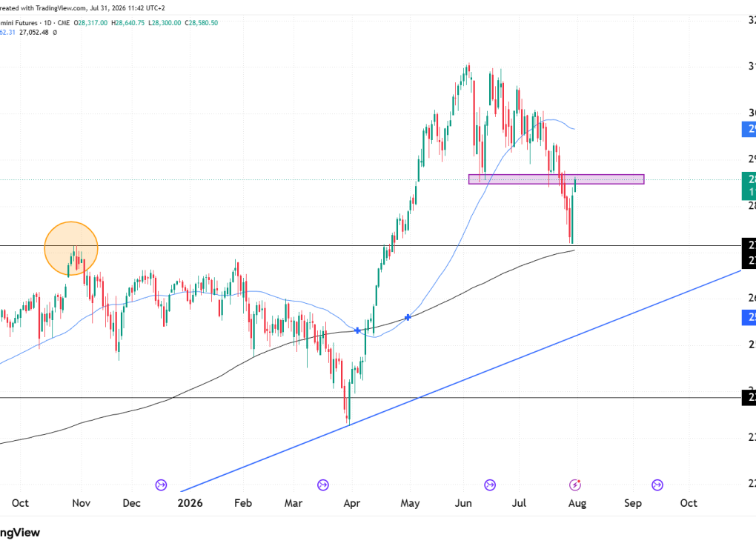The image size is (756, 549).
Task: Select the blue cross marker above the May label
Action: pos(408,317)
